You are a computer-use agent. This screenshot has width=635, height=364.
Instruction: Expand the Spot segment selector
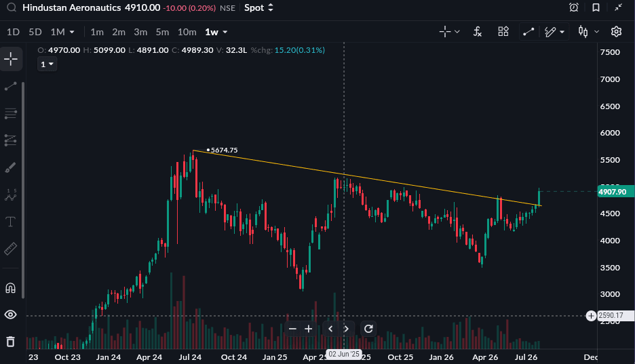point(258,7)
